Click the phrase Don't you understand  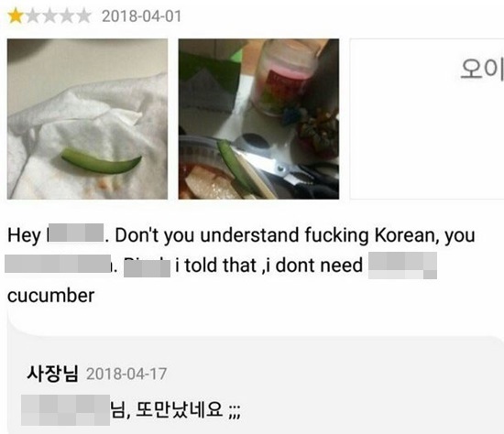click(x=207, y=235)
